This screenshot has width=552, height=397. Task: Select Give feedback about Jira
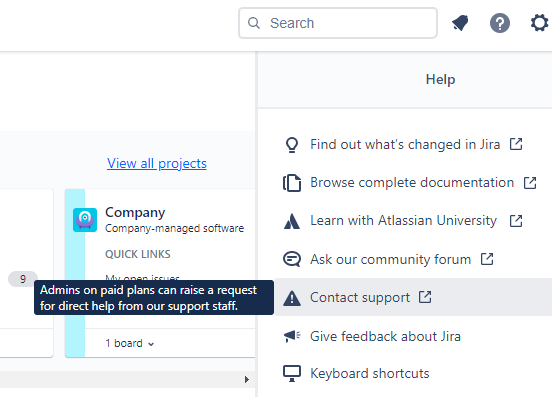pyautogui.click(x=385, y=336)
